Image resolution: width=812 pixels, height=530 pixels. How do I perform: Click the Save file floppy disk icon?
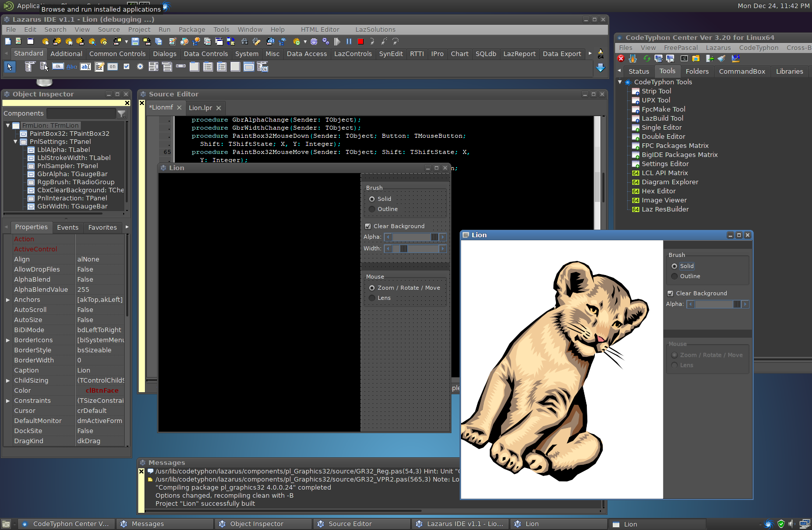point(135,41)
